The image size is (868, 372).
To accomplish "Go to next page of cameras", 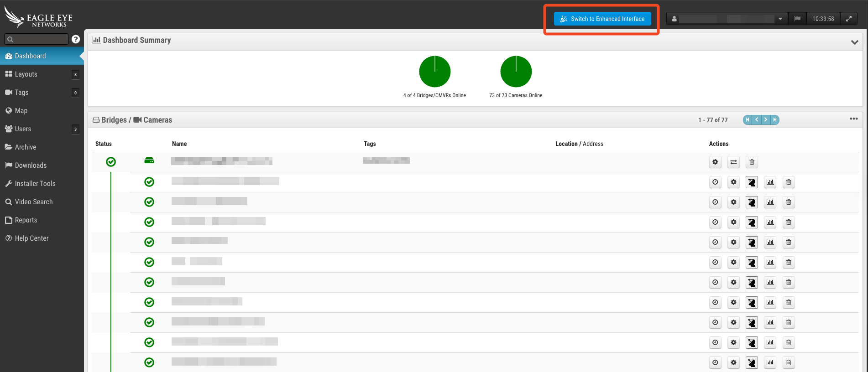I will [x=766, y=120].
